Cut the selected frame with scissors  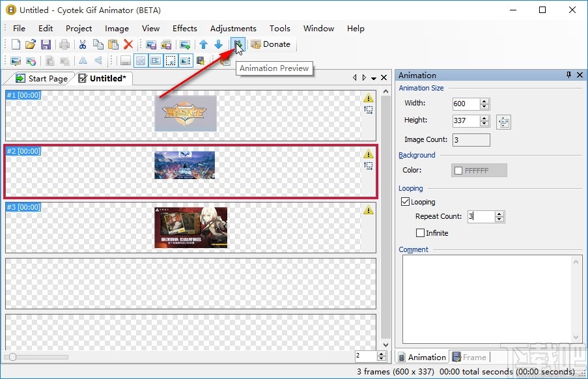(x=83, y=44)
